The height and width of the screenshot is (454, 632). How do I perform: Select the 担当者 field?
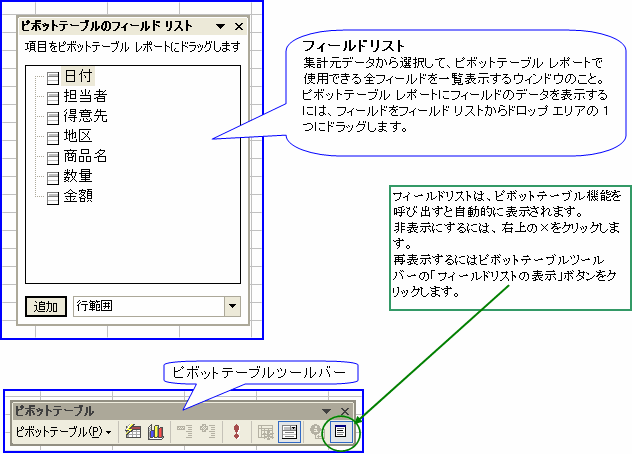point(85,96)
